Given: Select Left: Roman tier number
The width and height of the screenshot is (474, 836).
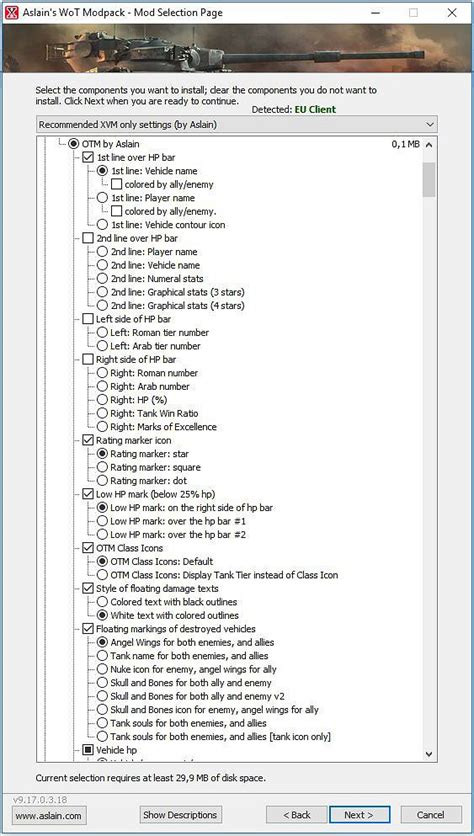Looking at the screenshot, I should [x=102, y=333].
